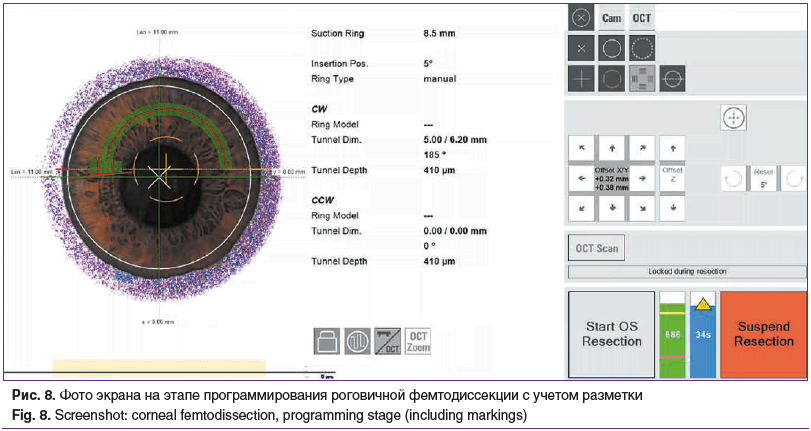This screenshot has width=811, height=431.
Task: Decrease Offset Z with the down arrow
Action: tap(673, 208)
